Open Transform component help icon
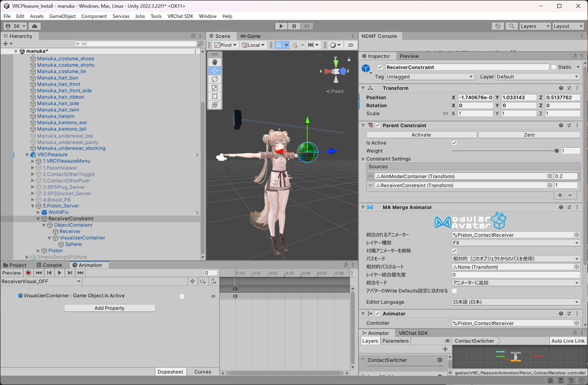The width and height of the screenshot is (588, 385). (x=561, y=88)
